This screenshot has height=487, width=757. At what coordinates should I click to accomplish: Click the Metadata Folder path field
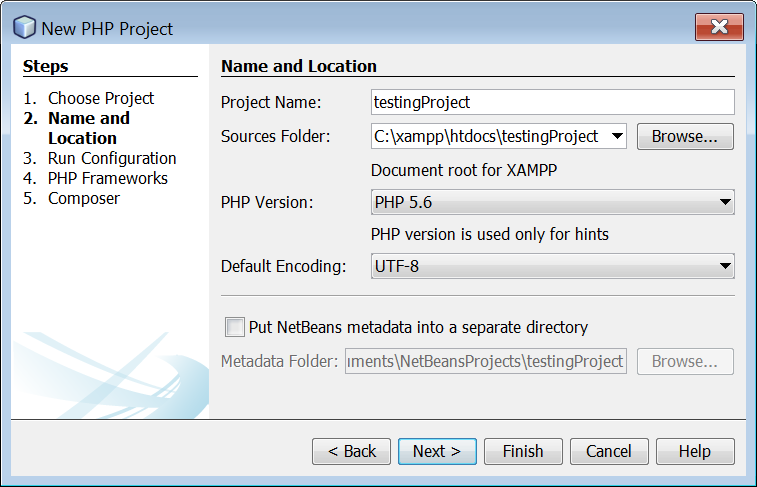pyautogui.click(x=486, y=361)
